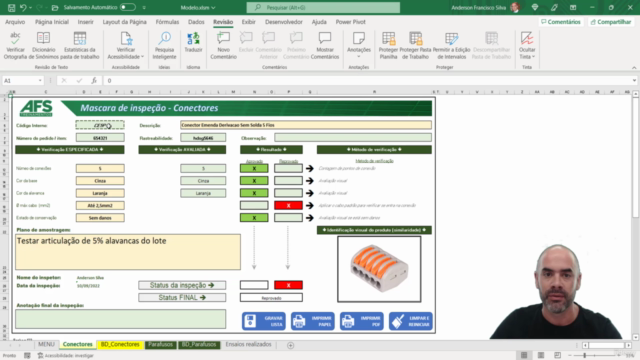Click the connector product image

pyautogui.click(x=379, y=269)
